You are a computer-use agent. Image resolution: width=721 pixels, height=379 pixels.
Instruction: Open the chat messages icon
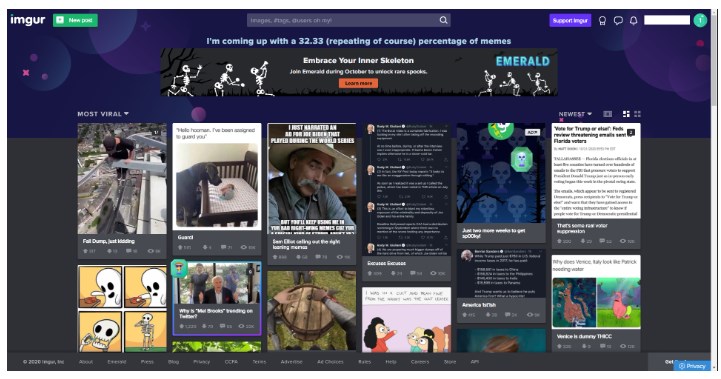[x=618, y=21]
